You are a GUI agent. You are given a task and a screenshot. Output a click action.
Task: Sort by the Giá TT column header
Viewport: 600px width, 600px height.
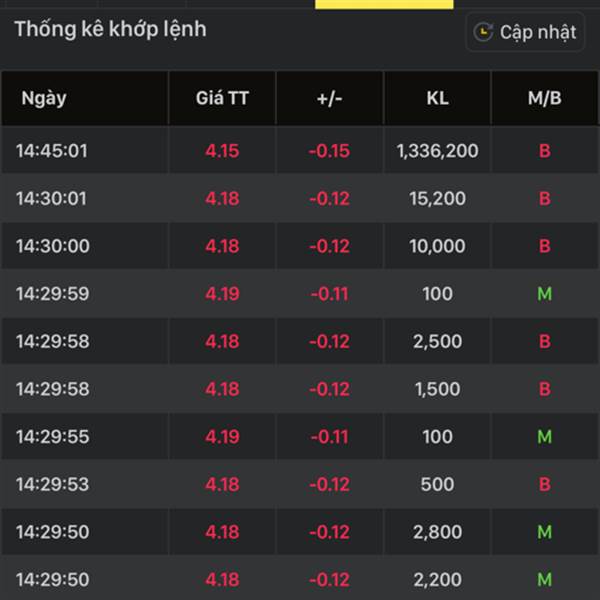(x=222, y=98)
